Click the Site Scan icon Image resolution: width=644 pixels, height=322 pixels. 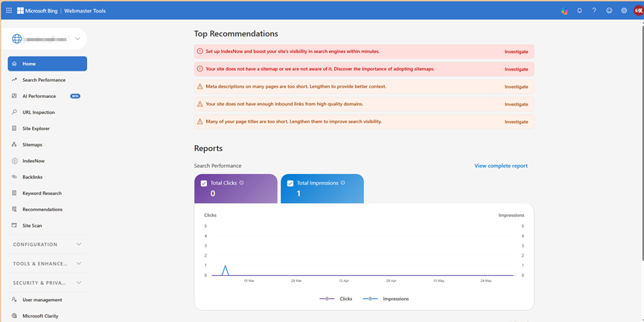click(14, 225)
